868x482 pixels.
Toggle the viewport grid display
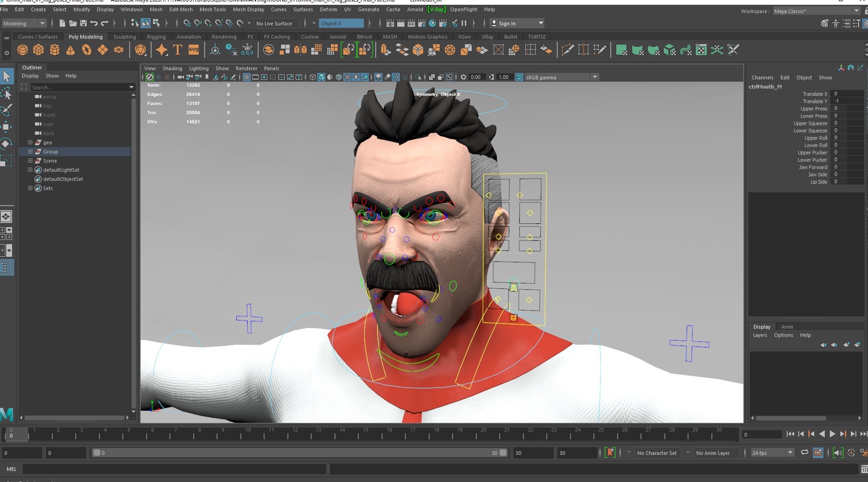click(x=246, y=77)
